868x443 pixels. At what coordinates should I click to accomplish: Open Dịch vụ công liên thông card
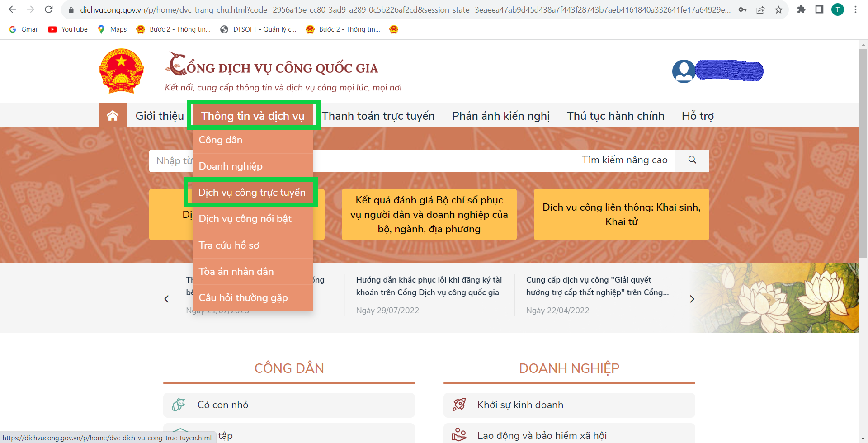coord(621,214)
